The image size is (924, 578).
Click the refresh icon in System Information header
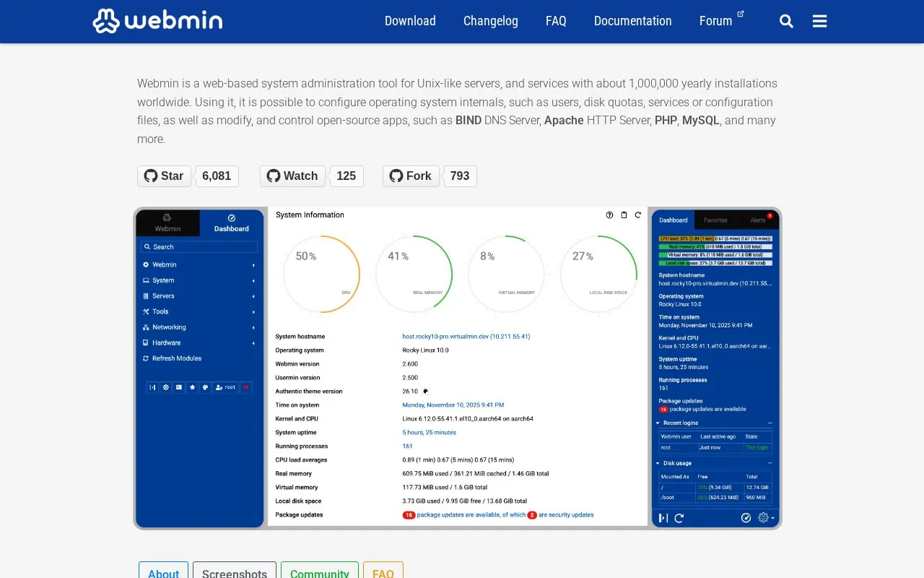(x=637, y=215)
